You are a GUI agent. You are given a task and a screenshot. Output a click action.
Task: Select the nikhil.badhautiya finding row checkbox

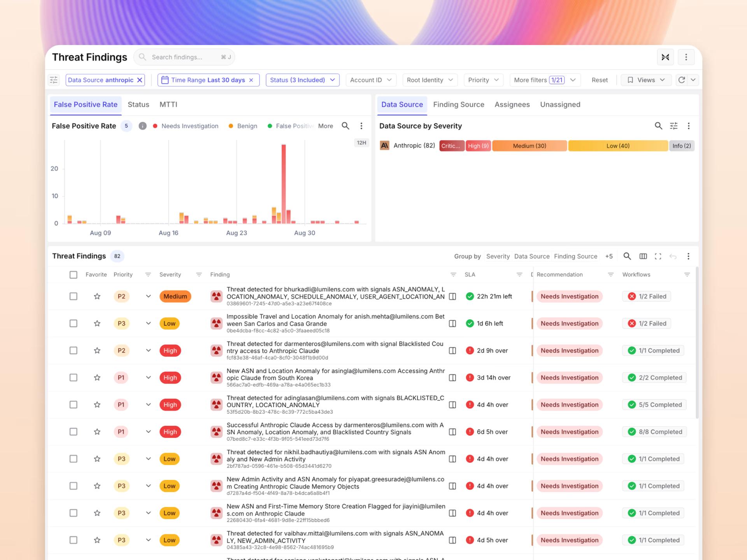point(73,459)
